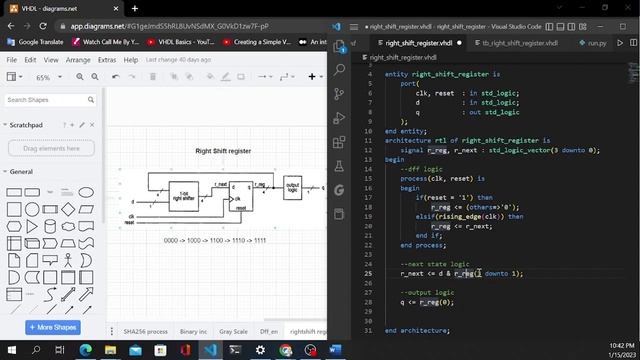
Task: Close the Scratchpad with X icon
Action: tap(92, 125)
